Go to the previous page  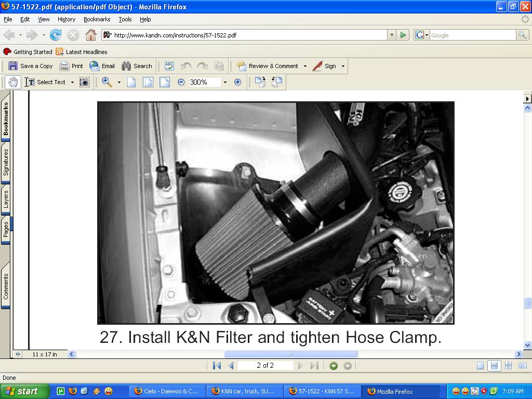[x=231, y=366]
